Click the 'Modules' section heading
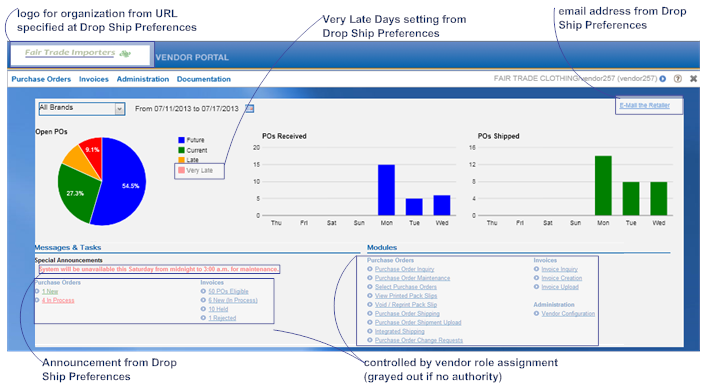This screenshot has height=389, width=704. pyautogui.click(x=382, y=248)
